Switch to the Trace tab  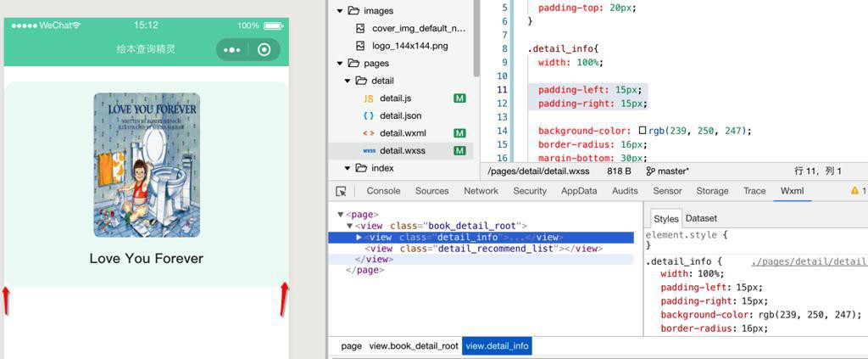[x=754, y=191]
